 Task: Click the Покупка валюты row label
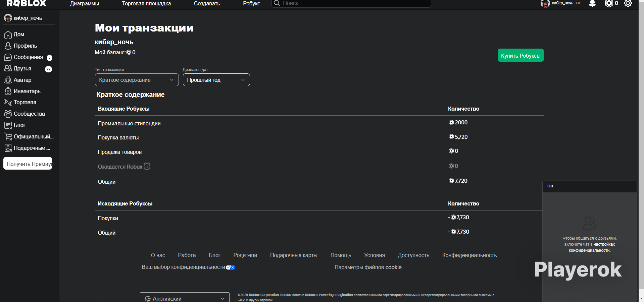[x=118, y=137]
